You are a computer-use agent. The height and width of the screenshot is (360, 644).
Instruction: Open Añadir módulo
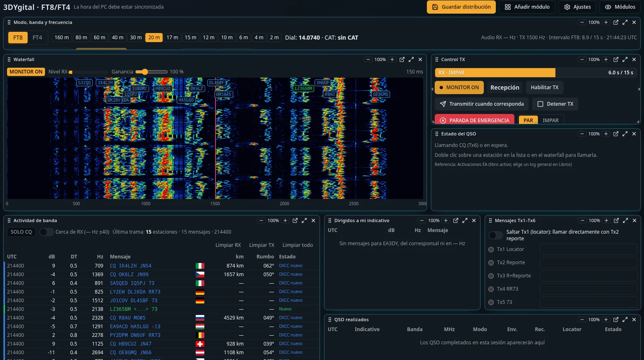point(527,7)
